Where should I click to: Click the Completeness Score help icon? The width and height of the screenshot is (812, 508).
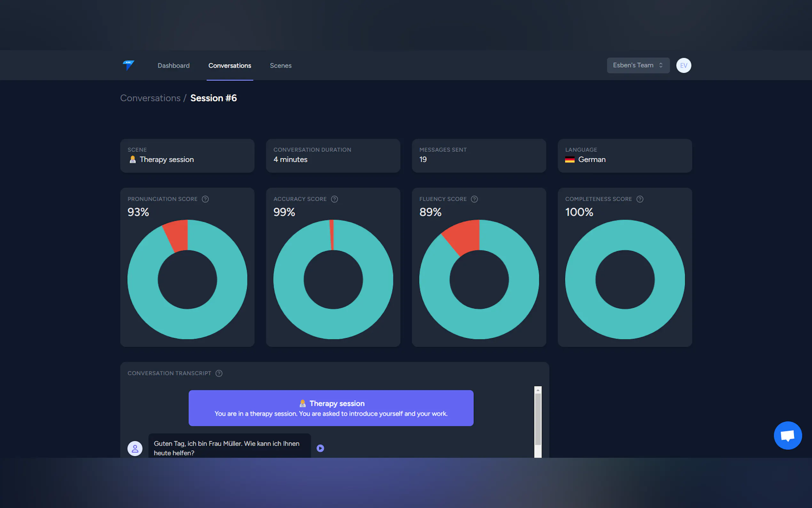[x=640, y=199]
